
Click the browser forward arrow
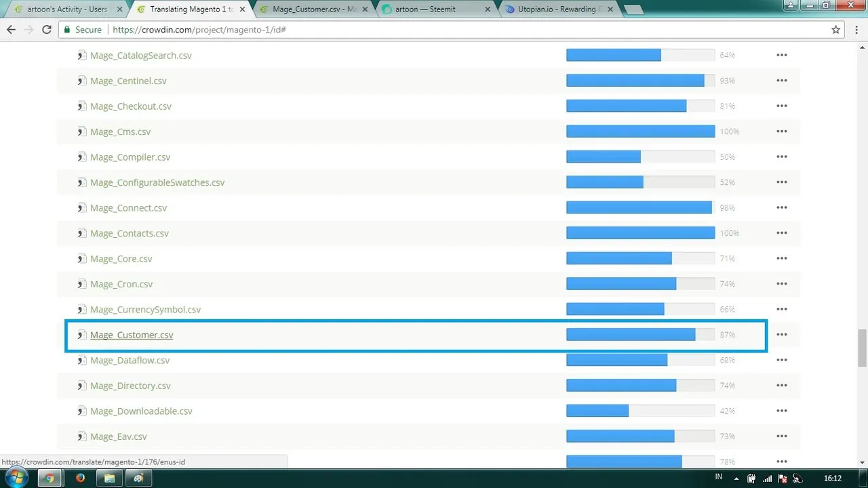coord(28,30)
